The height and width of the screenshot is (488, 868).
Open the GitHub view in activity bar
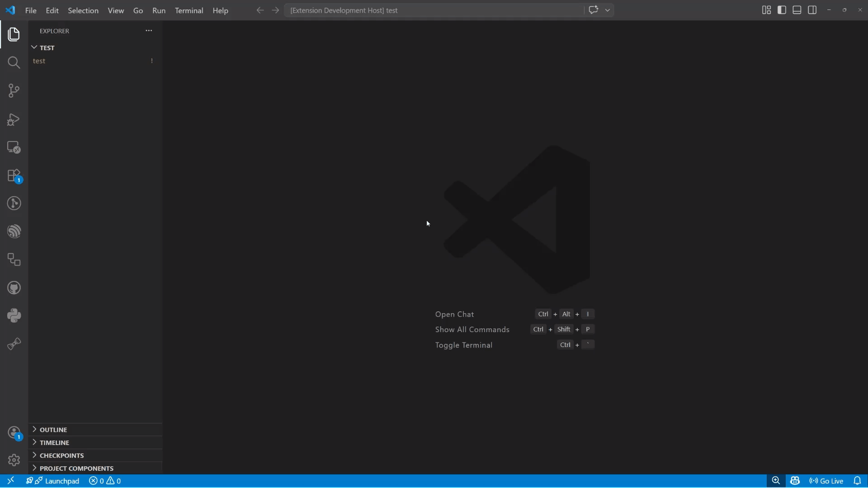pos(14,288)
